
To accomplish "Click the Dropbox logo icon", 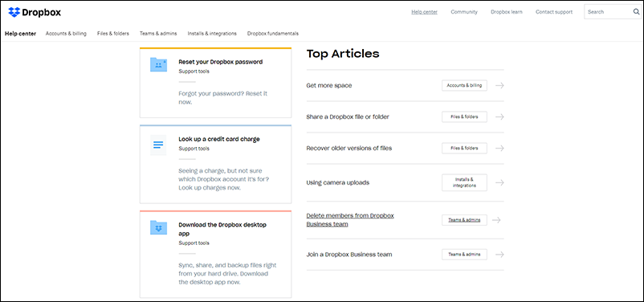I will click(x=14, y=12).
